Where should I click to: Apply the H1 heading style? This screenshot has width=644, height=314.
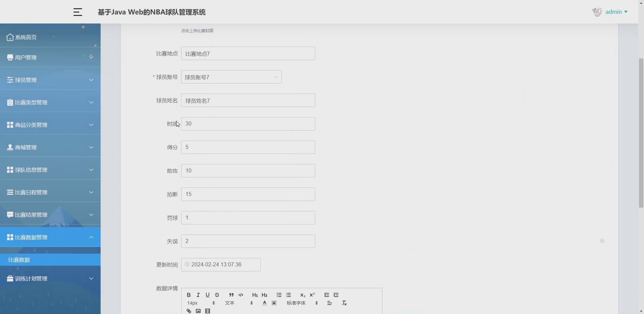[x=255, y=295]
